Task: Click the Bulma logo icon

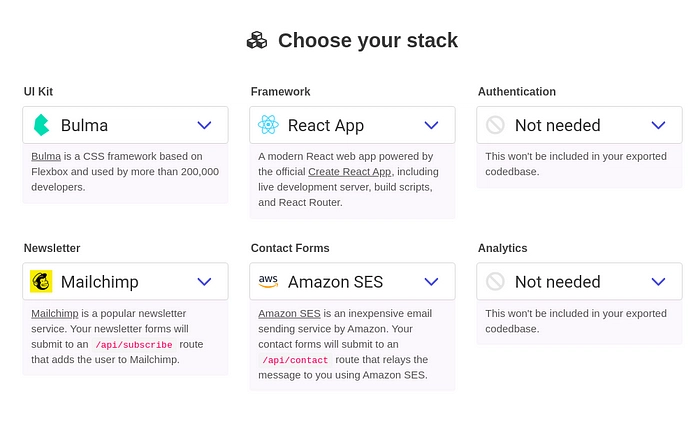Action: pos(41,125)
